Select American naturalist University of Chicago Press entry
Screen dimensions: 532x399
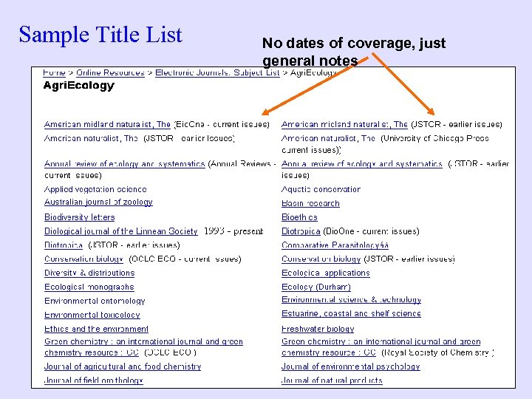(x=385, y=144)
